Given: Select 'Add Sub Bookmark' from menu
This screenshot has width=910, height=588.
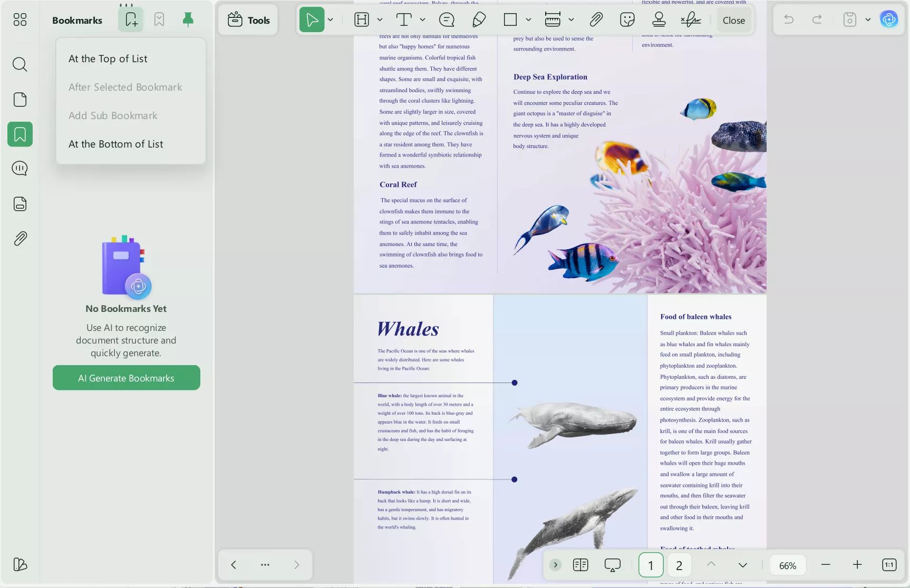Looking at the screenshot, I should (113, 115).
